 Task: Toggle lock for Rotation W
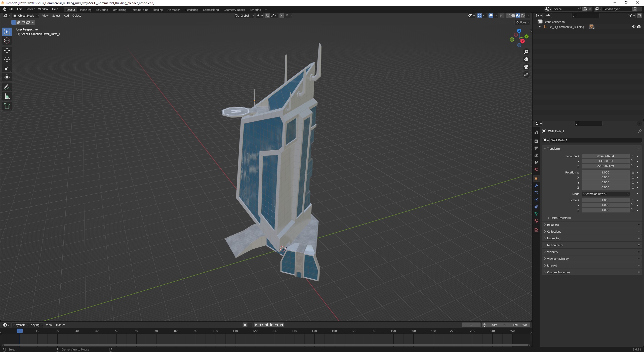tap(632, 172)
